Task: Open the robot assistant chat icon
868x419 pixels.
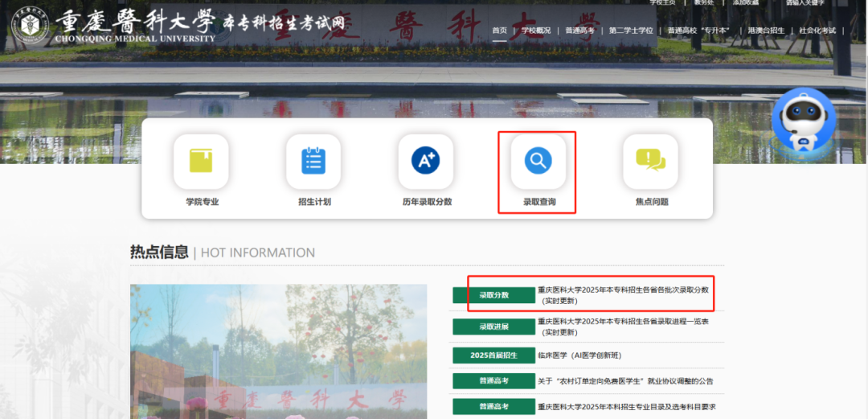Action: point(803,120)
